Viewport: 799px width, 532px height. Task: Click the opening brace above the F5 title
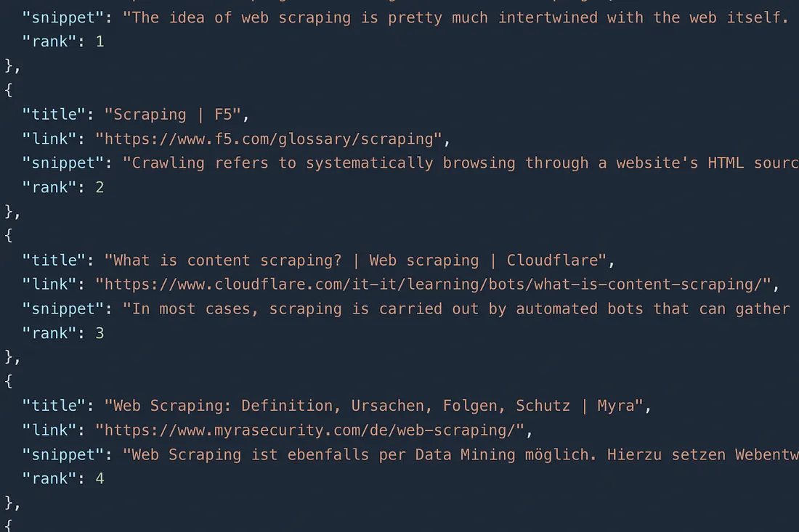(x=9, y=90)
